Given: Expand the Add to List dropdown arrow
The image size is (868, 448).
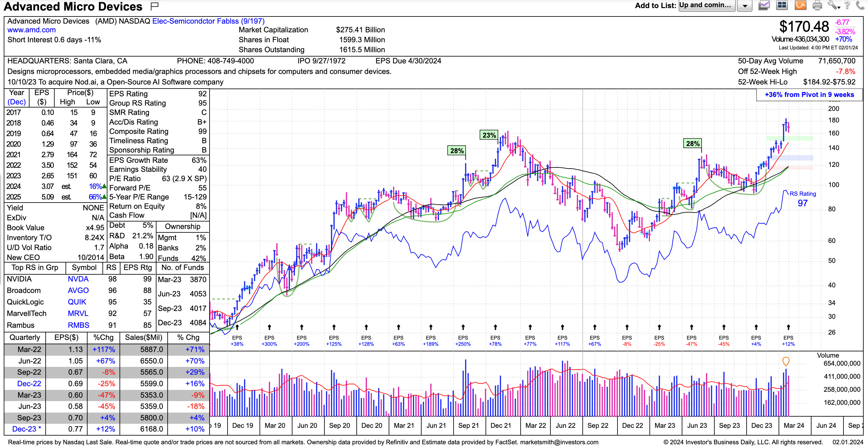Looking at the screenshot, I should point(745,6).
